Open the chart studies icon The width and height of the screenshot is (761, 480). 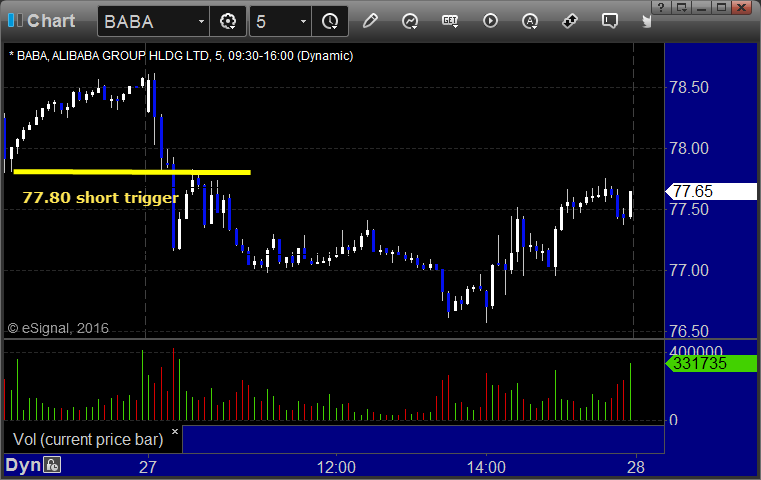click(x=410, y=21)
